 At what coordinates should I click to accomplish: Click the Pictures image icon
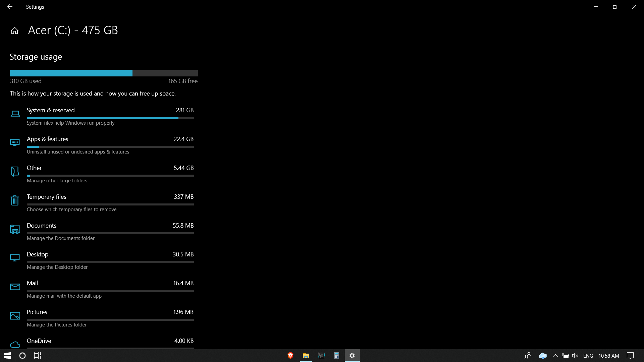pyautogui.click(x=15, y=316)
